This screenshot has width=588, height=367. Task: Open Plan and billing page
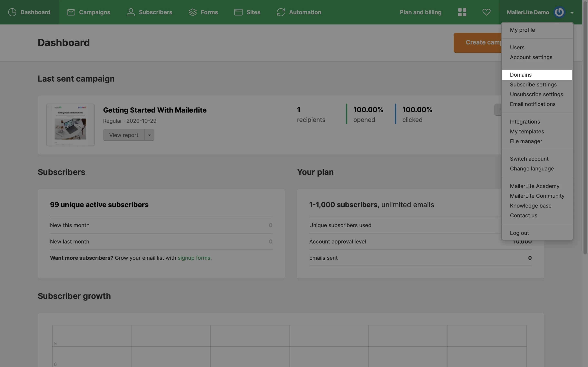(420, 12)
